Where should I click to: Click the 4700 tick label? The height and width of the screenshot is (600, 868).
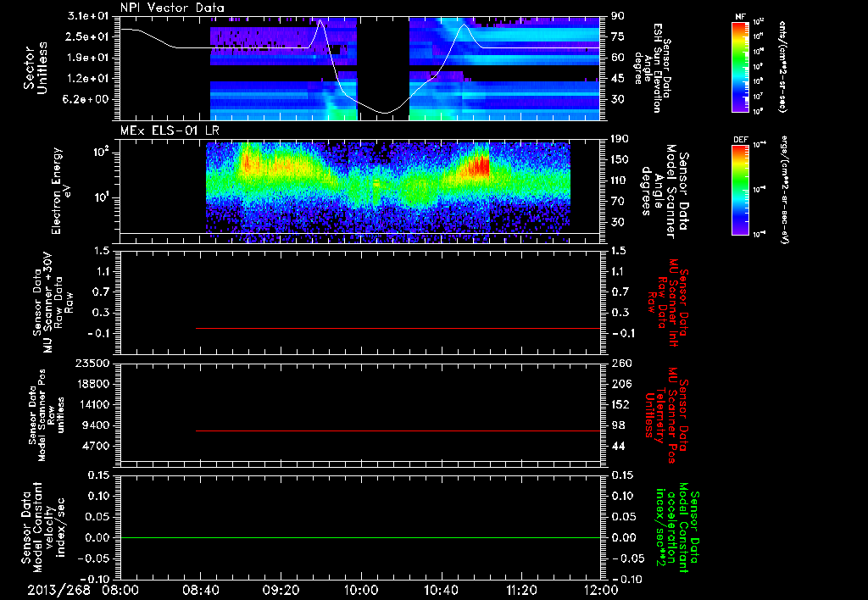(97, 446)
